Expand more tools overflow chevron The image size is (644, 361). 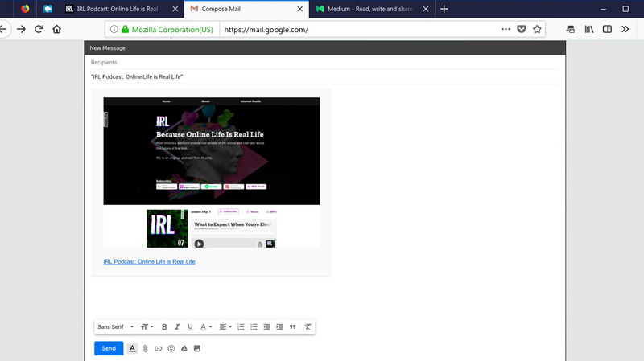(x=625, y=29)
